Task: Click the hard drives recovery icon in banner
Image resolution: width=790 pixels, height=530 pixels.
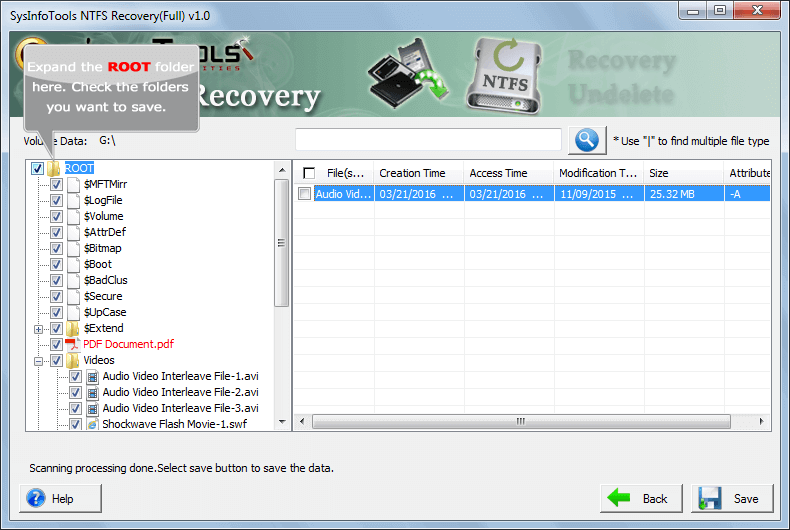Action: pos(408,73)
